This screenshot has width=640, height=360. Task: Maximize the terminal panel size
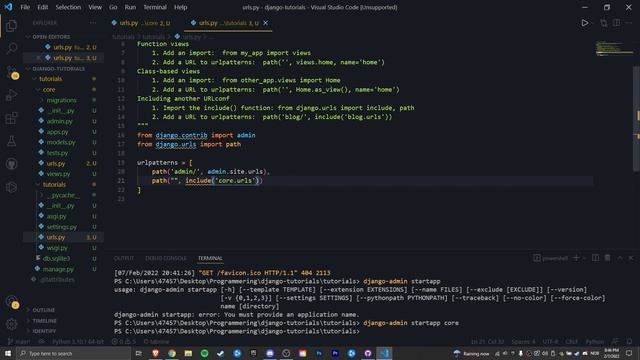[x=620, y=258]
